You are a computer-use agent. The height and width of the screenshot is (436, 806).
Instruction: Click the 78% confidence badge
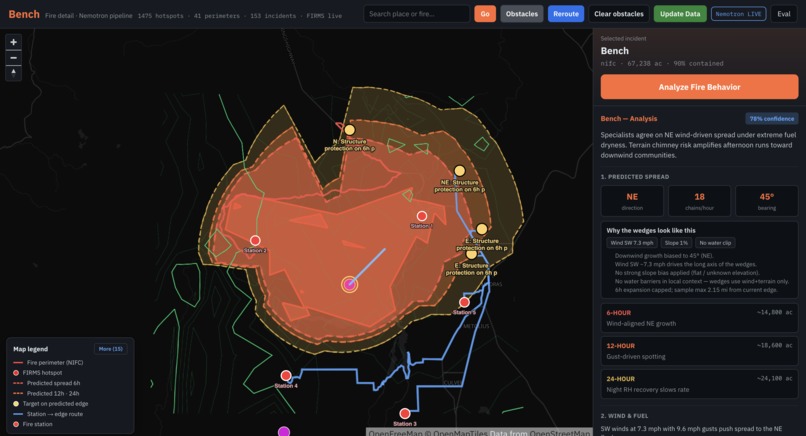tap(772, 119)
